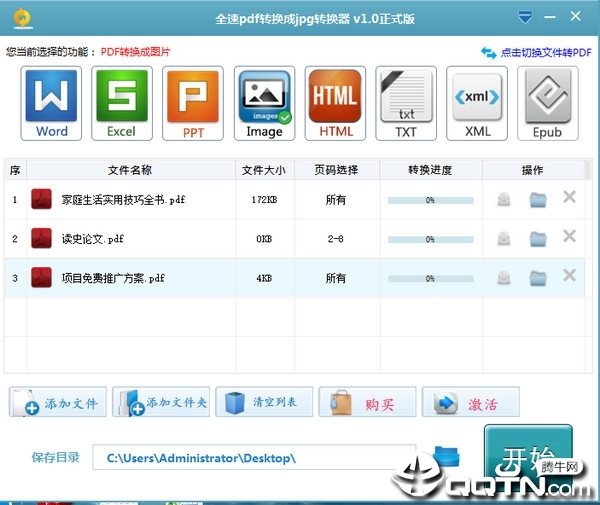Choose the Image output format

tap(264, 103)
